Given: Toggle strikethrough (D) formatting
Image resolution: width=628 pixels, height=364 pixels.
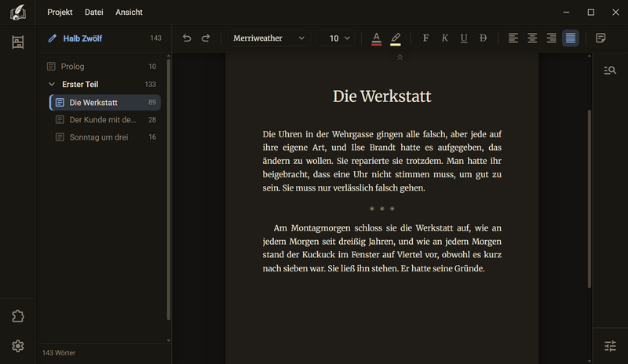Looking at the screenshot, I should pyautogui.click(x=483, y=38).
